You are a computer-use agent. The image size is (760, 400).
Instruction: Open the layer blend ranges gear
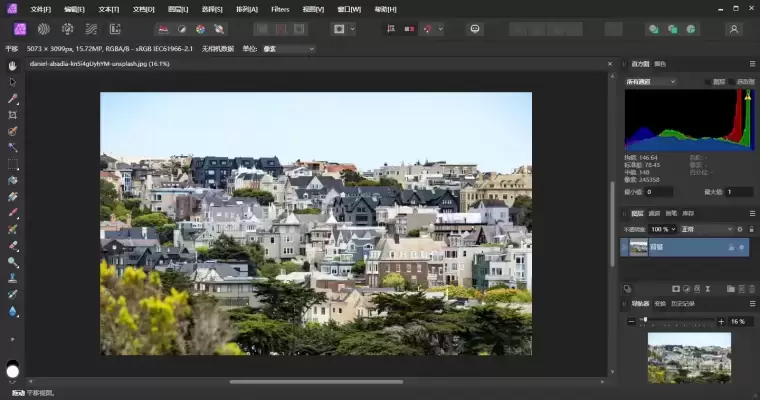click(x=740, y=229)
